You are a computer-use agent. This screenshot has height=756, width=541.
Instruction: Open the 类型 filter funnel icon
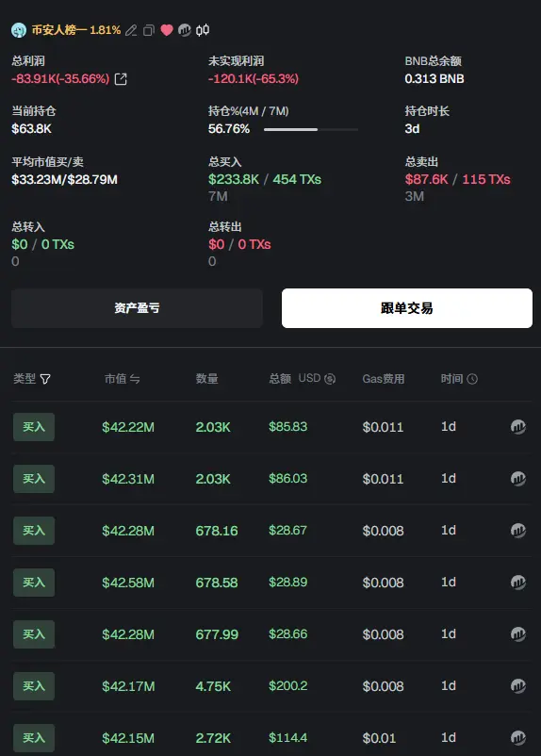click(45, 379)
